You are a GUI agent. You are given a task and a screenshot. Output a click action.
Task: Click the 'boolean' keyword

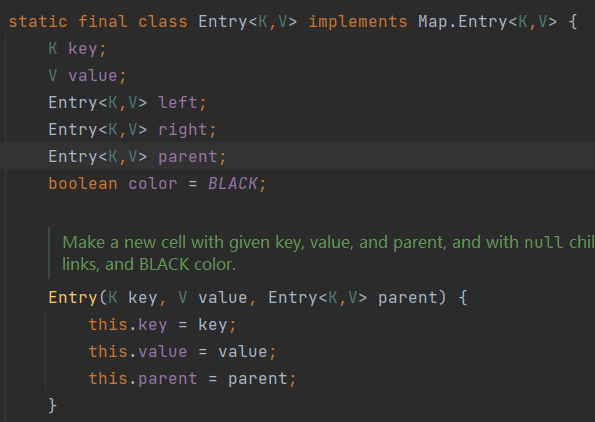(x=83, y=184)
